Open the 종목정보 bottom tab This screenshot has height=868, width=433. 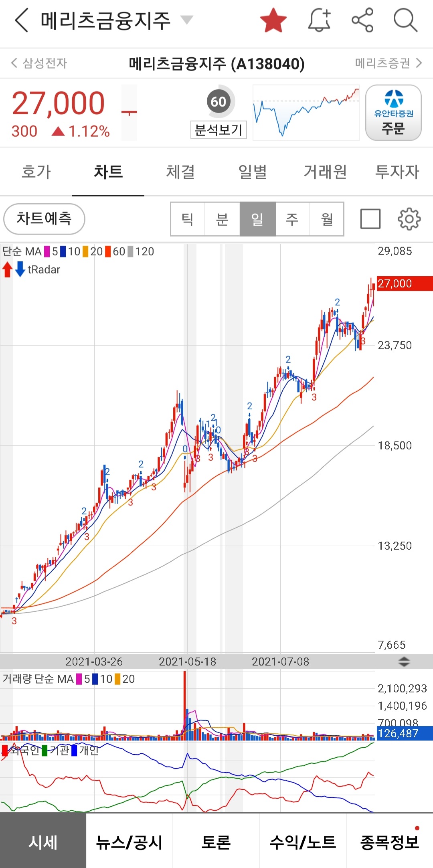[x=390, y=841]
